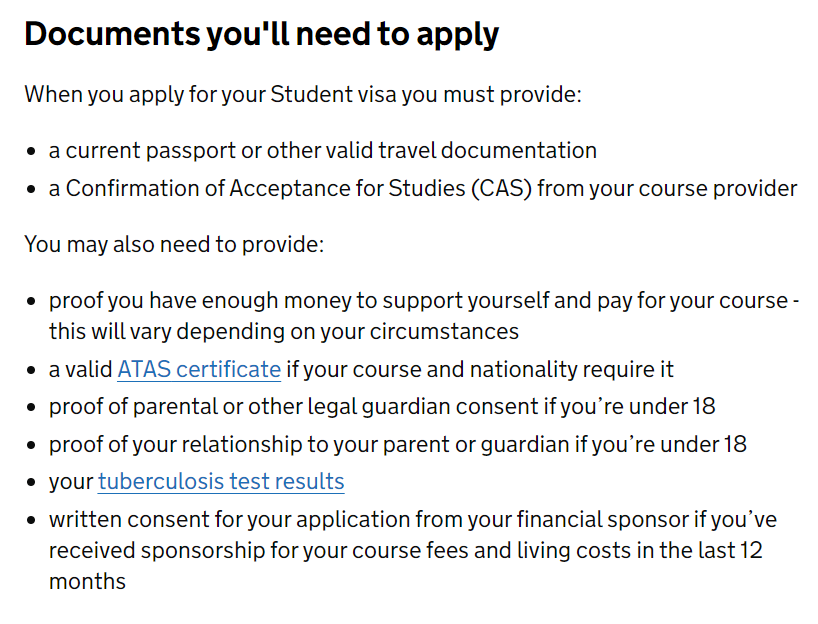Click the Confirmation of Acceptance for Studies line

(423, 188)
